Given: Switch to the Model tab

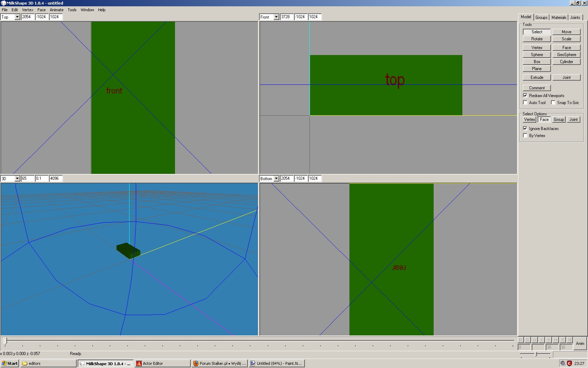Looking at the screenshot, I should click(x=526, y=17).
